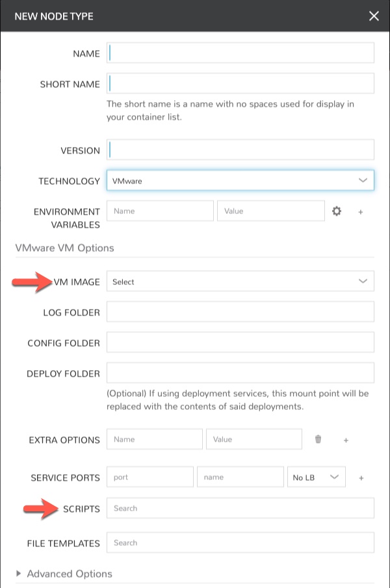Viewport: 390px width, 588px height.
Task: Focus the VERSION input field
Action: pos(240,150)
